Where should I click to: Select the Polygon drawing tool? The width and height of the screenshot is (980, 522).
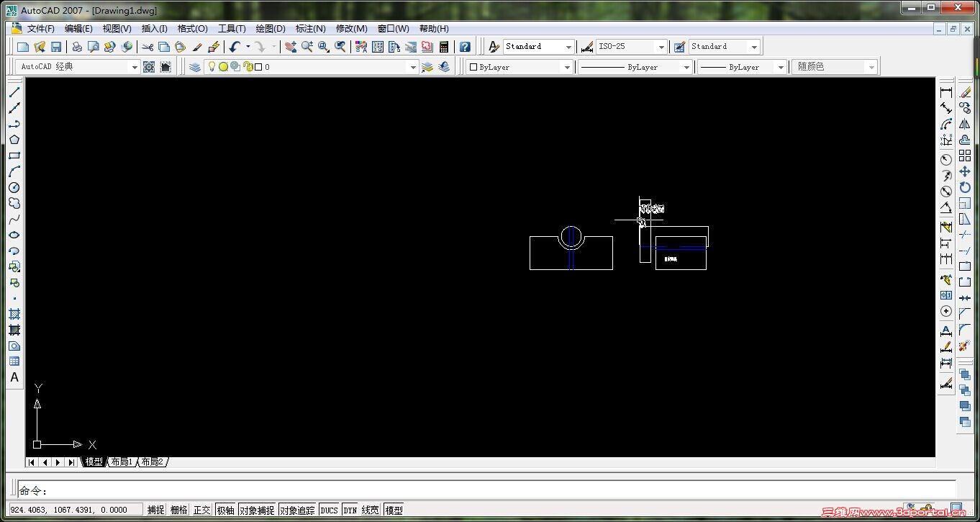click(x=14, y=140)
